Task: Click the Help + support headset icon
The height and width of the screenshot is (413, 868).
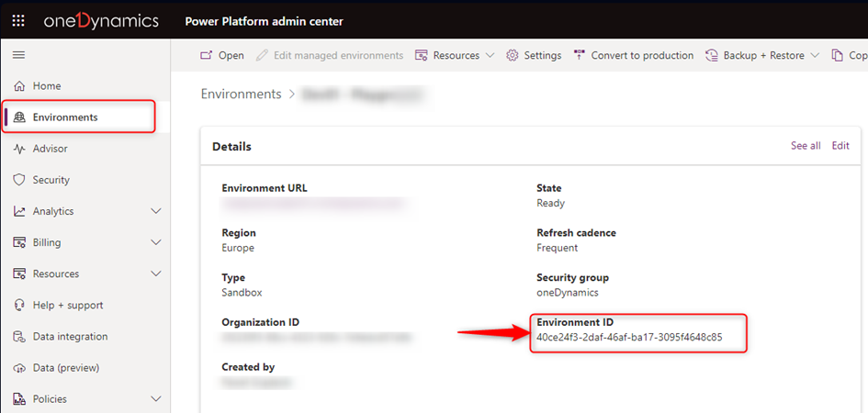Action: pyautogui.click(x=19, y=306)
